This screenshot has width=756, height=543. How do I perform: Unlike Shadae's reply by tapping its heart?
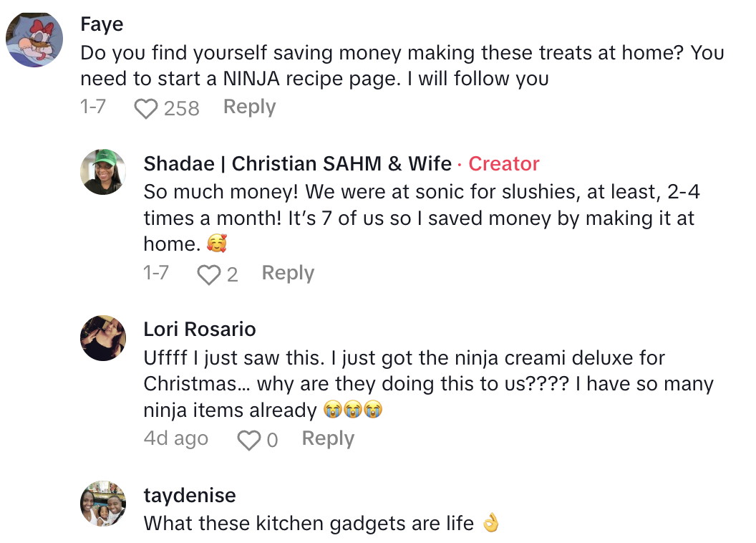[x=208, y=272]
